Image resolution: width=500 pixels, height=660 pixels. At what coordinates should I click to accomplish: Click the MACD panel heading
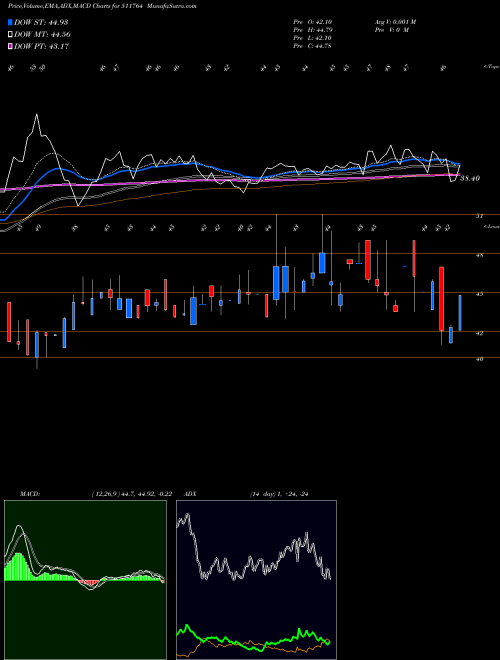coord(30,494)
